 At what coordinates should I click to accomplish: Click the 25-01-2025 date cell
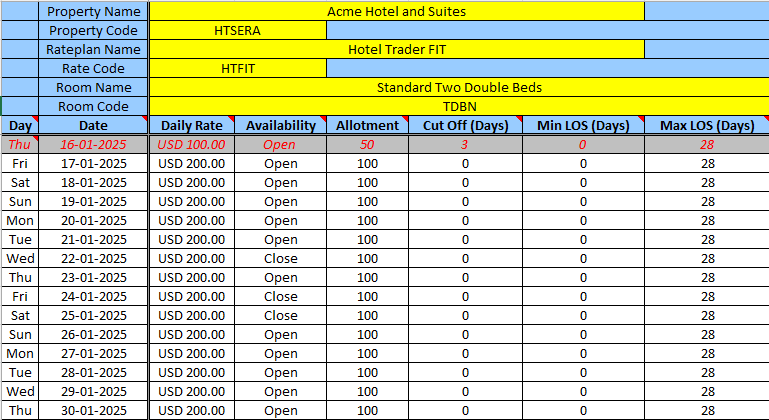[x=93, y=315]
